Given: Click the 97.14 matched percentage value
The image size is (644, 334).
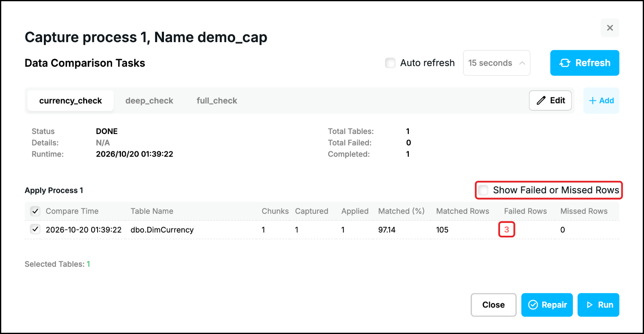Looking at the screenshot, I should click(x=387, y=230).
